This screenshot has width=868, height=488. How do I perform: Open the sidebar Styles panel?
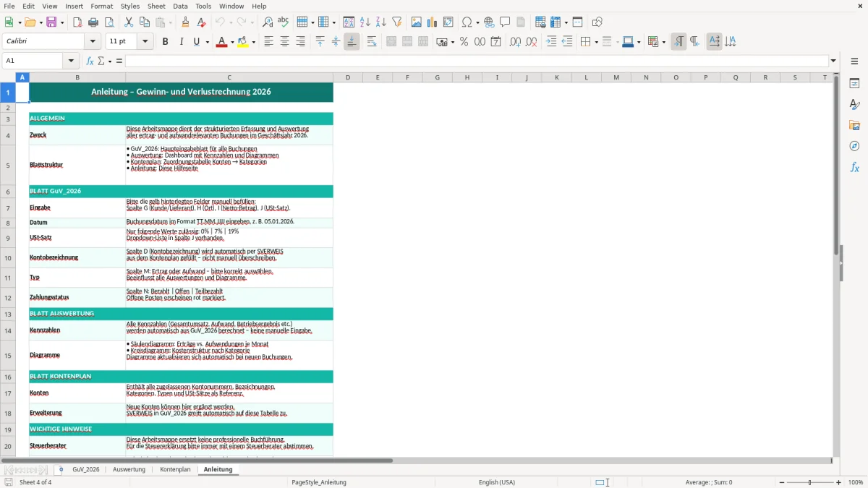click(854, 105)
